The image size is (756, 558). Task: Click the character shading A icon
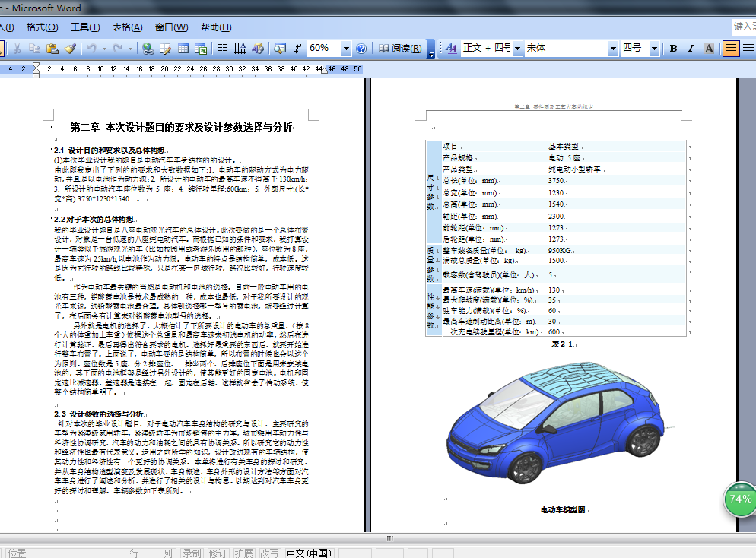pyautogui.click(x=709, y=48)
